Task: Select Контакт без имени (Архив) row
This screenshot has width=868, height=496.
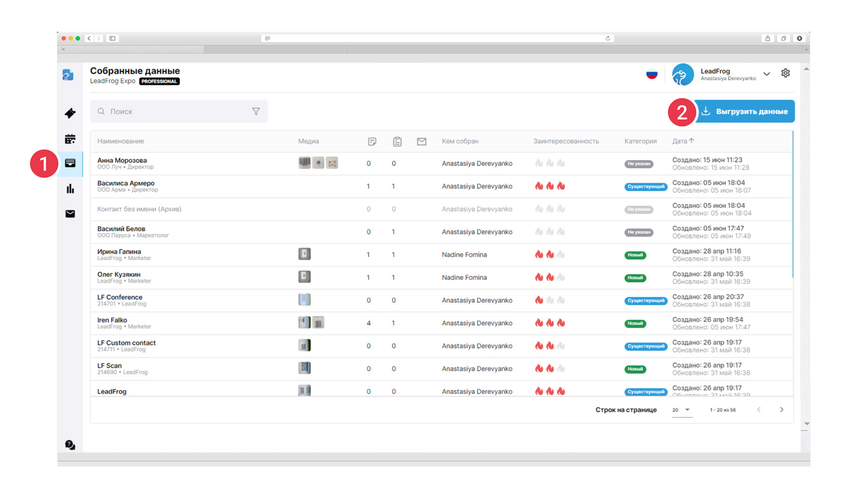Action: (441, 209)
